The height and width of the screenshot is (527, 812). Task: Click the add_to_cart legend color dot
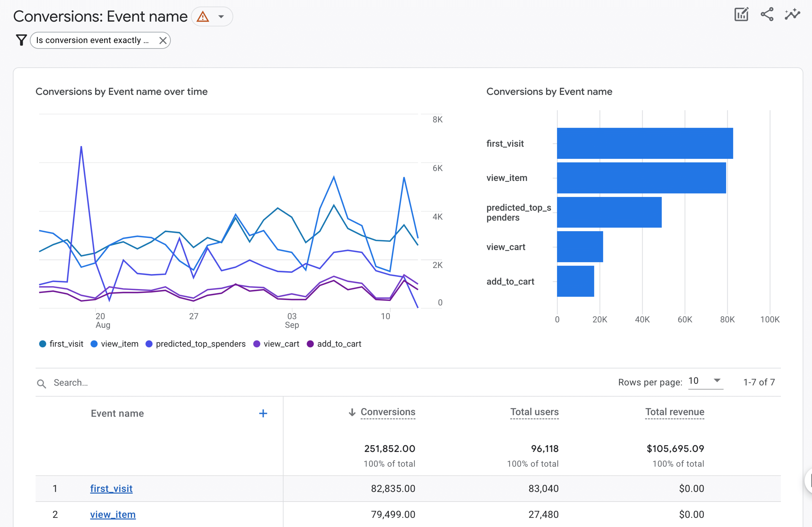click(310, 344)
